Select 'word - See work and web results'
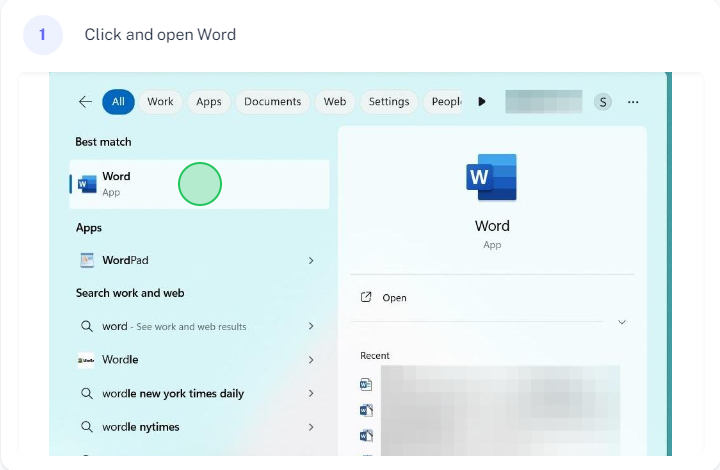The width and height of the screenshot is (720, 470). click(199, 326)
